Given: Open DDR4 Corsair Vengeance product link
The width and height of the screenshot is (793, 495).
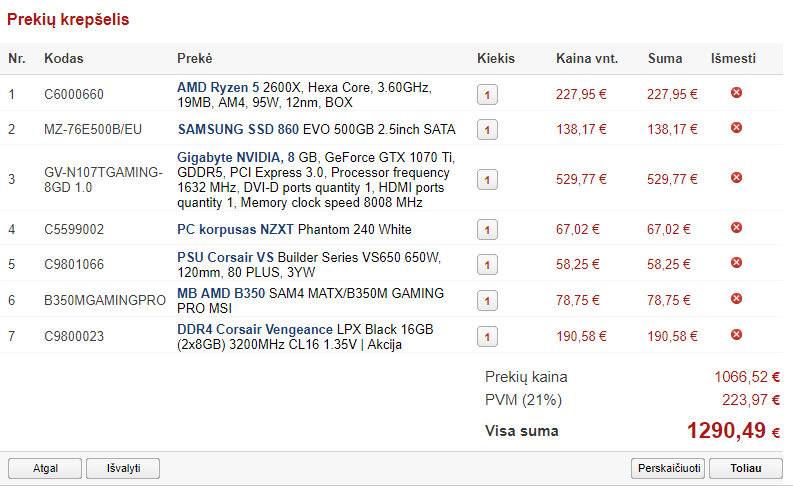Looking at the screenshot, I should (255, 330).
